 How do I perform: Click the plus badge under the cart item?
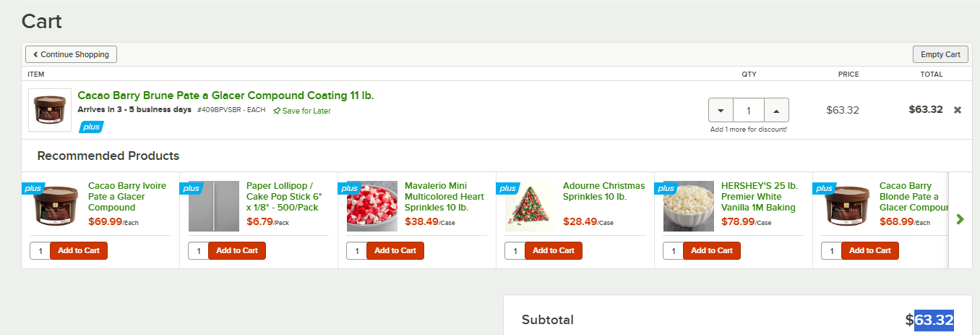(91, 127)
